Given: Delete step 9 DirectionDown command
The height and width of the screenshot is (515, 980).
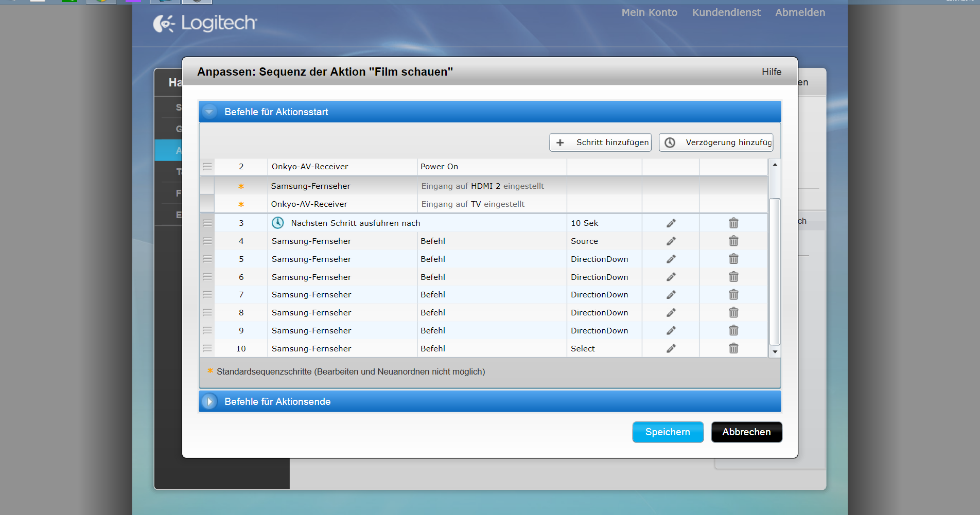Looking at the screenshot, I should [733, 330].
